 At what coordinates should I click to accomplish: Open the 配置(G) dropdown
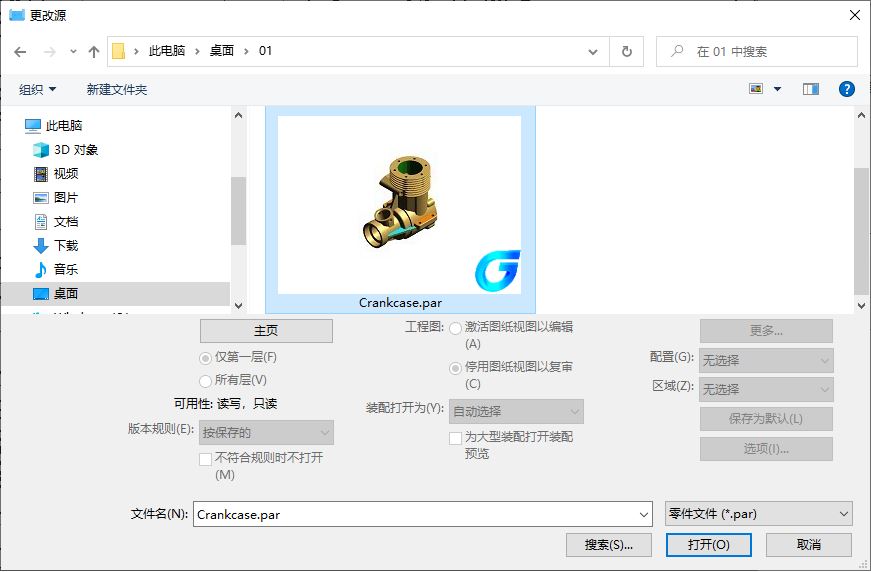[x=766, y=360]
